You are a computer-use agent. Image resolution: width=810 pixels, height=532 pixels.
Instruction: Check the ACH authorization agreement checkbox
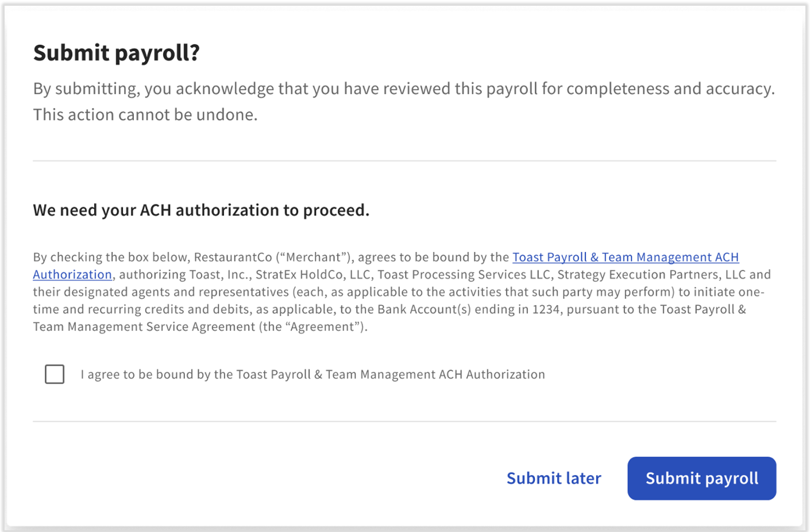[x=55, y=374]
